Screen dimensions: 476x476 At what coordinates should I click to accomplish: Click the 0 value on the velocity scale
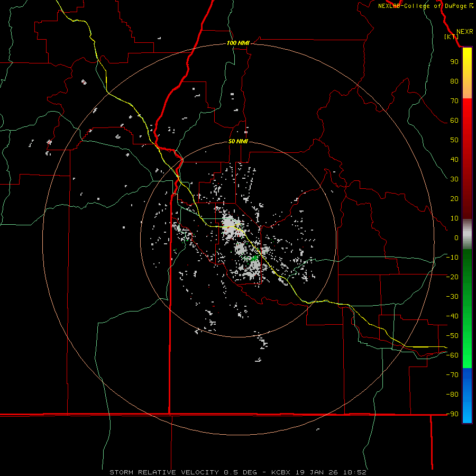(456, 237)
